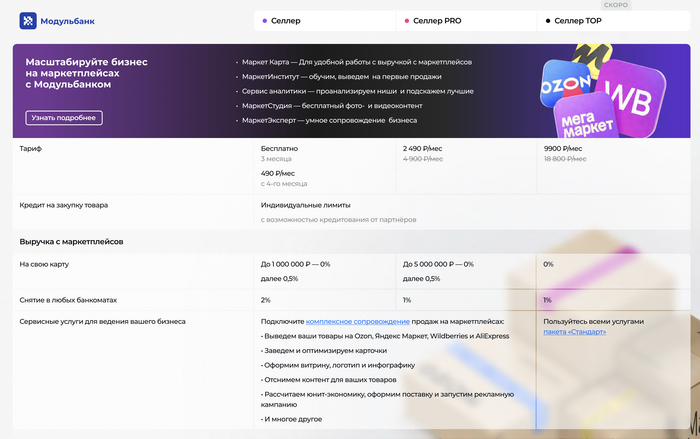The height and width of the screenshot is (439, 700).
Task: Click the 490 ₽/мес price text
Action: coord(278,173)
